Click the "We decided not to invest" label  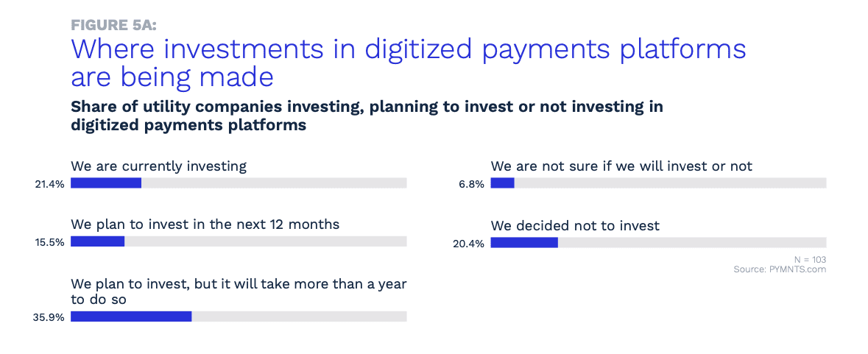point(575,225)
